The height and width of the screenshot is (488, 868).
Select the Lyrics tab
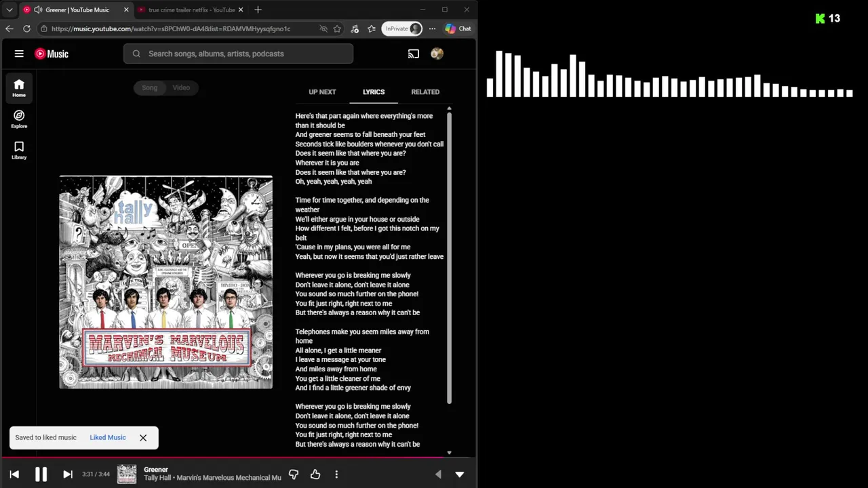coord(374,91)
